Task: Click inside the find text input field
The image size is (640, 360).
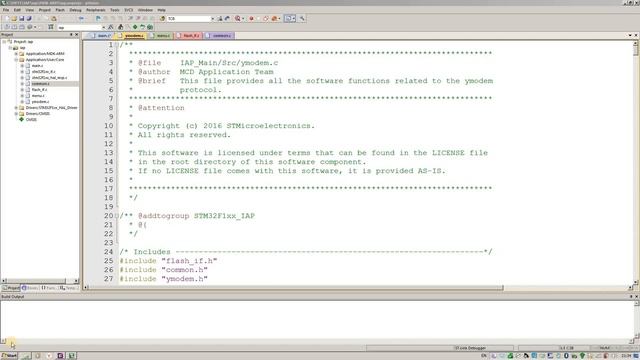Action: pyautogui.click(x=189, y=19)
